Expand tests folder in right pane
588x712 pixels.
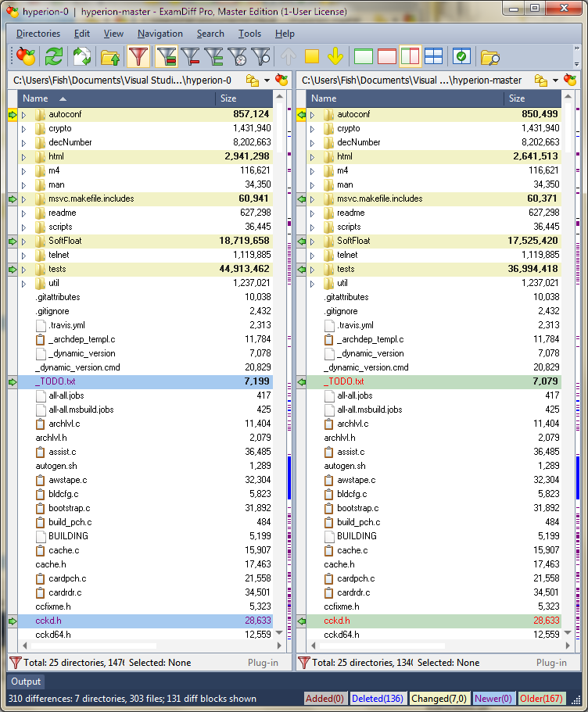312,270
